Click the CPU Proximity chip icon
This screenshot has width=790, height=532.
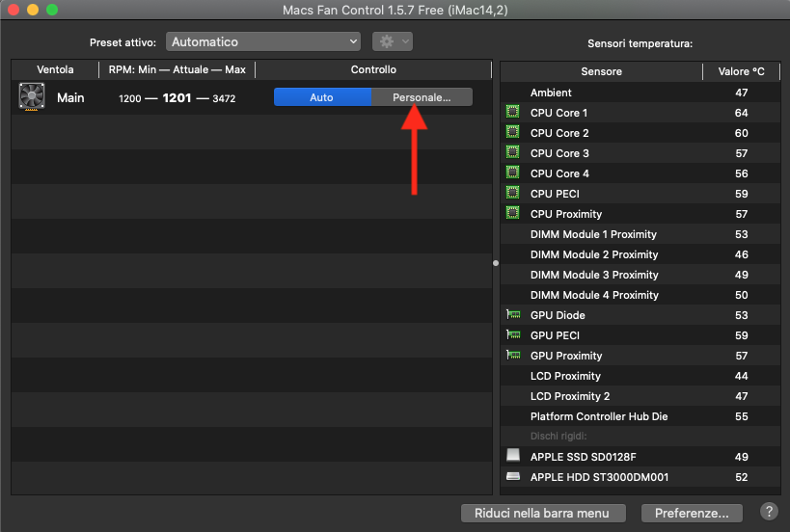513,213
